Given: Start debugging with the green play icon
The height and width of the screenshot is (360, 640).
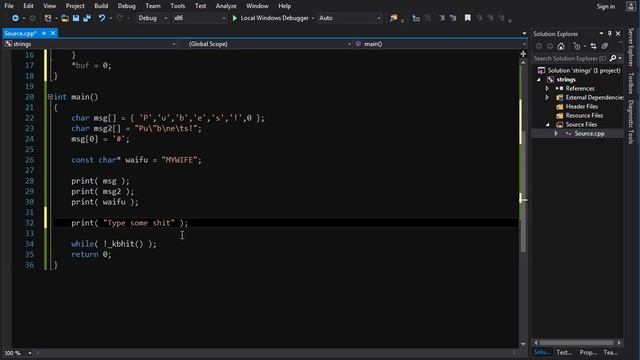Looking at the screenshot, I should 235,18.
